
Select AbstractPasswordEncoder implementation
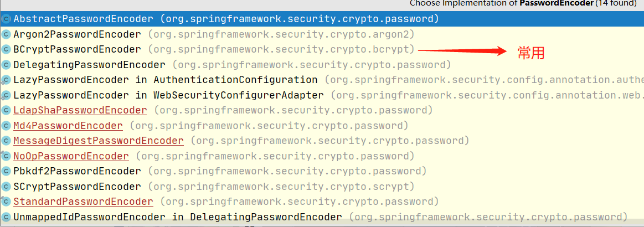click(83, 19)
